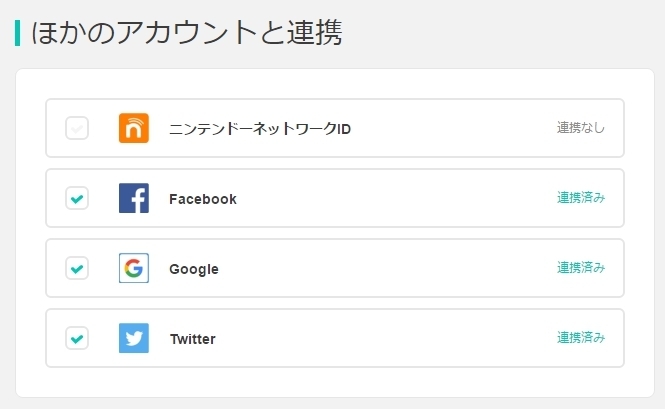The width and height of the screenshot is (665, 409).
Task: Click 連携済み status on the Facebook row
Action: pos(581,197)
